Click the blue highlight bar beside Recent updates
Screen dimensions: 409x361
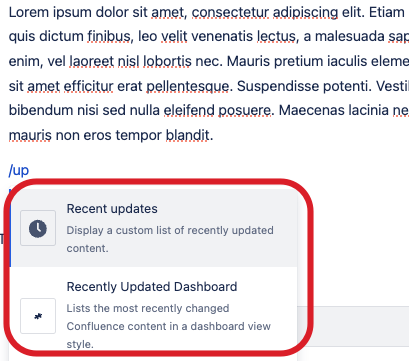click(x=10, y=228)
